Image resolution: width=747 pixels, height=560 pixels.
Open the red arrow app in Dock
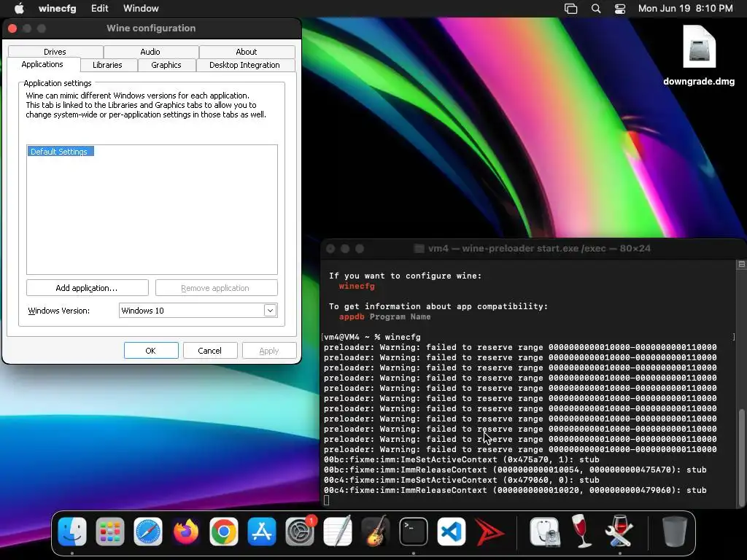pos(489,532)
